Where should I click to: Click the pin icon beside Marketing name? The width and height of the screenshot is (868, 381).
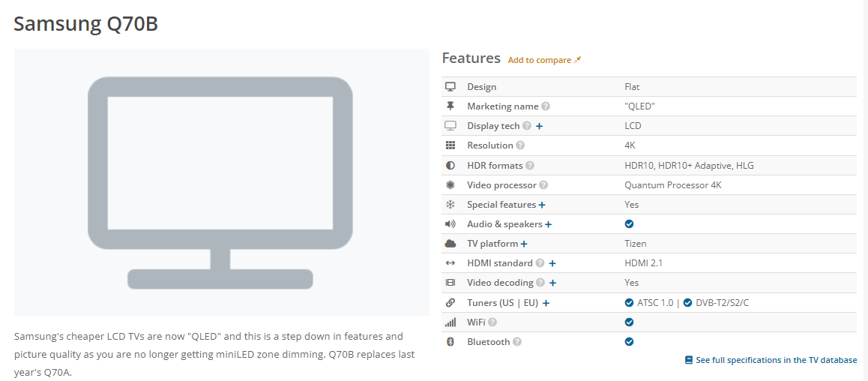tap(450, 106)
